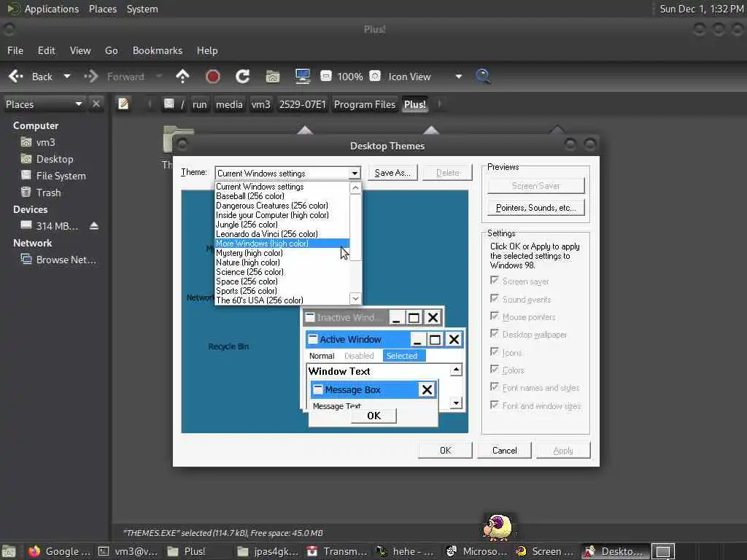Screen dimensions: 747x560
Task: Toggle the Icons checkbox
Action: [x=495, y=352]
